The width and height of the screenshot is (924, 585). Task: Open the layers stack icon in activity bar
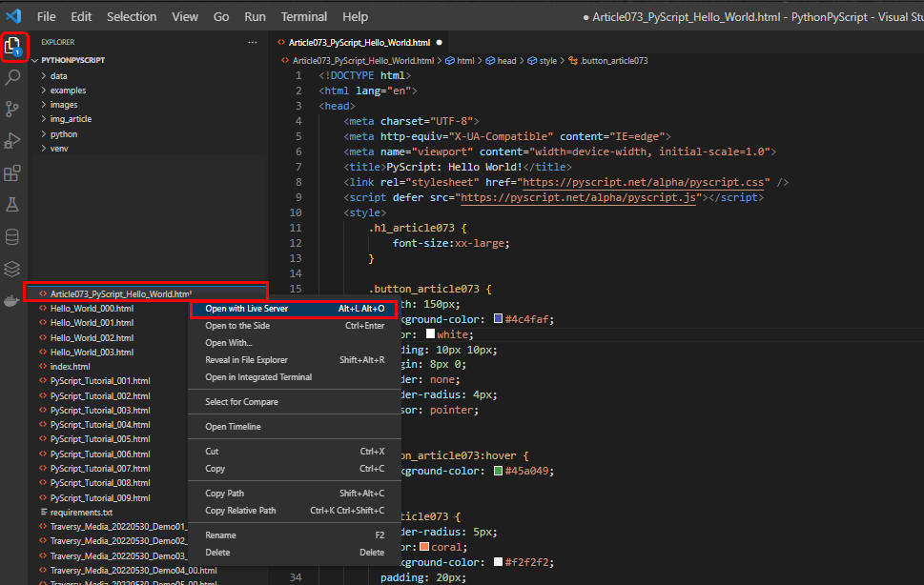pos(12,269)
